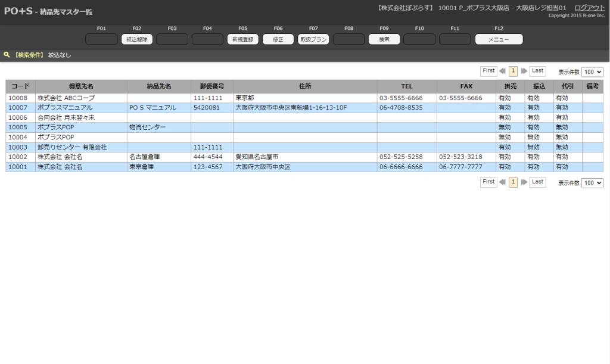The width and height of the screenshot is (610, 364).
Task: Open the bottom 表示件数 dropdown
Action: [592, 183]
